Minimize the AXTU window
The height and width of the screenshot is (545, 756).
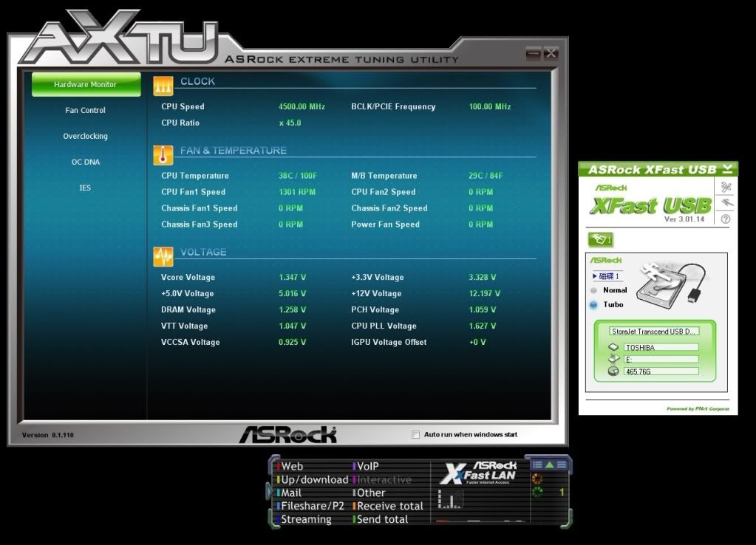pyautogui.click(x=534, y=53)
